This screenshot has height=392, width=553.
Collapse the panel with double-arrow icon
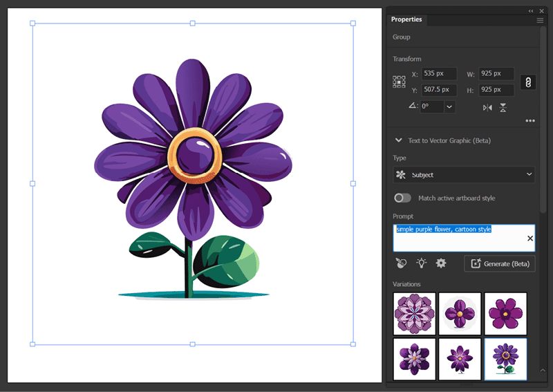coord(531,11)
